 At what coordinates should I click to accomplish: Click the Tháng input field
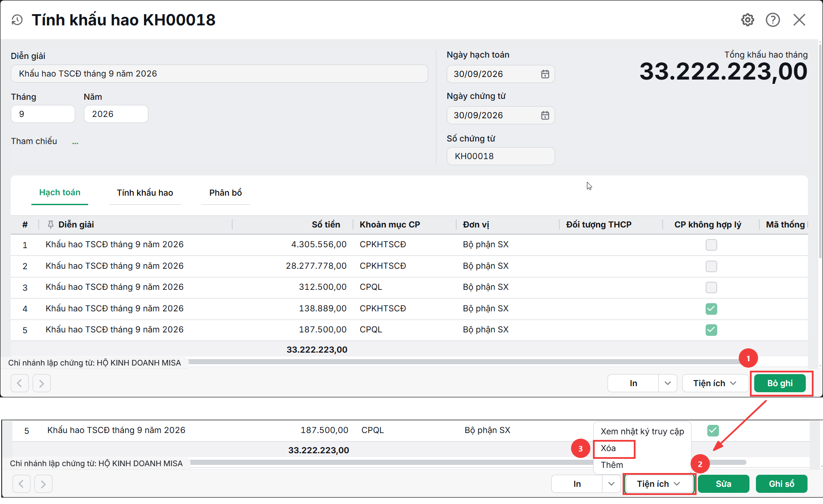[43, 114]
